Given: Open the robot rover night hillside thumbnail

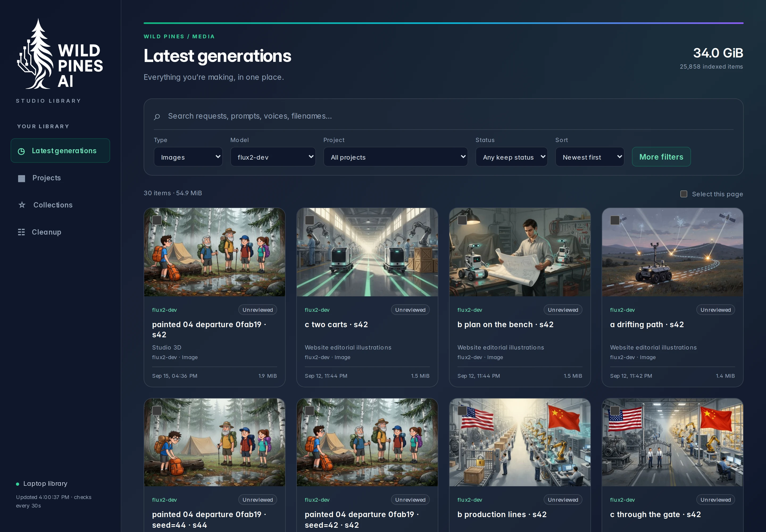Looking at the screenshot, I should [672, 252].
